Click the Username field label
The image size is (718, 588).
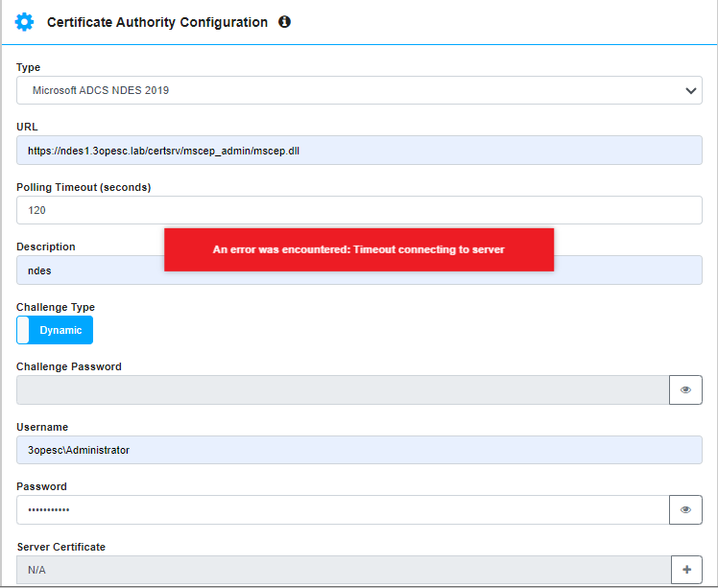42,427
